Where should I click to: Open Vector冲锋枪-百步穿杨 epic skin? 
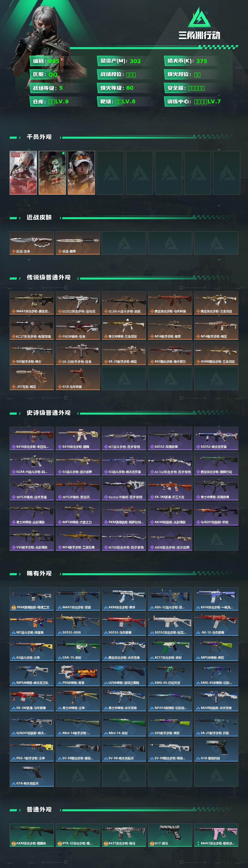[124, 489]
